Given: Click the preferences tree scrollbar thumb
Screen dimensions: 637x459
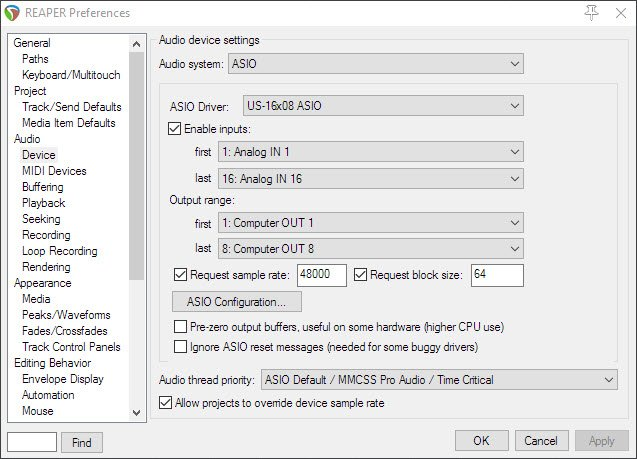Looking at the screenshot, I should tap(137, 166).
